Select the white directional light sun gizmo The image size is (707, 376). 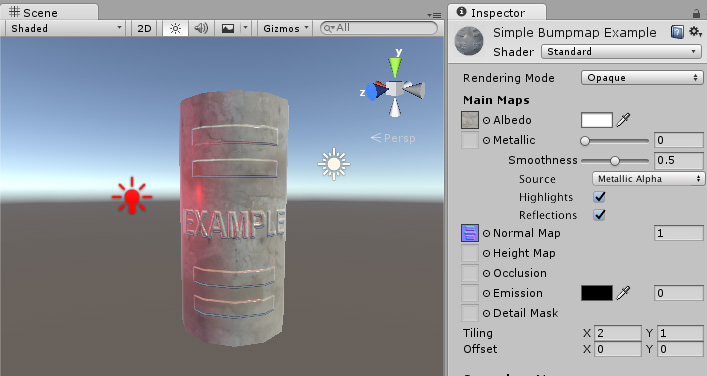tap(334, 164)
